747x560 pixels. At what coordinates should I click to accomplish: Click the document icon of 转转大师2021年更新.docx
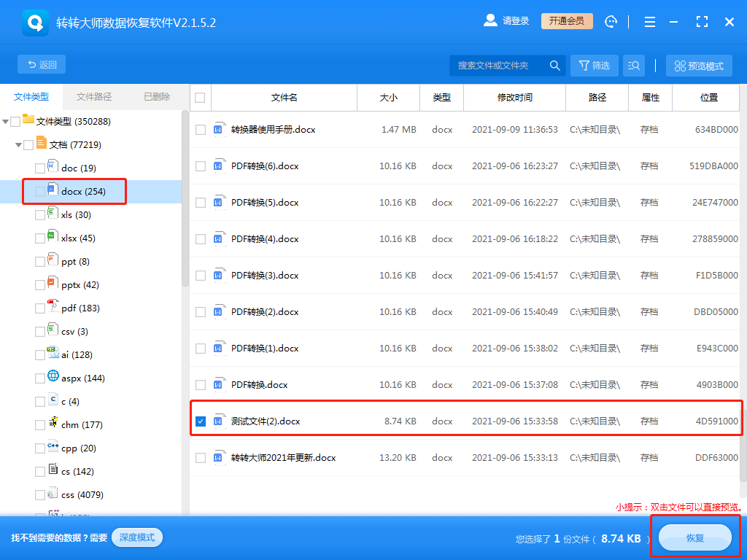click(x=219, y=457)
